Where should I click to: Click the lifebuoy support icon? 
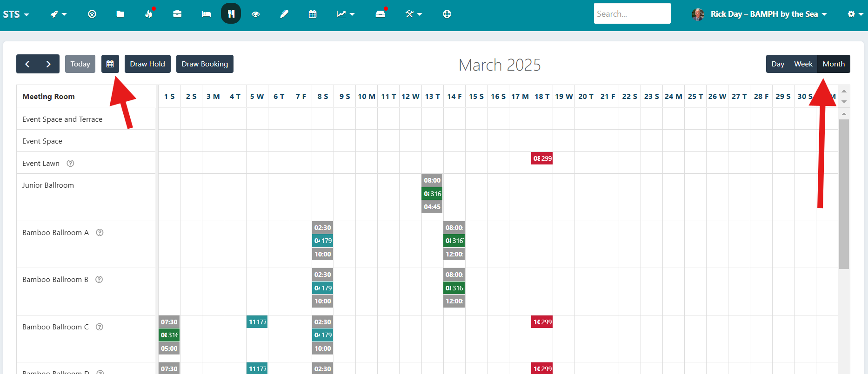pos(447,14)
